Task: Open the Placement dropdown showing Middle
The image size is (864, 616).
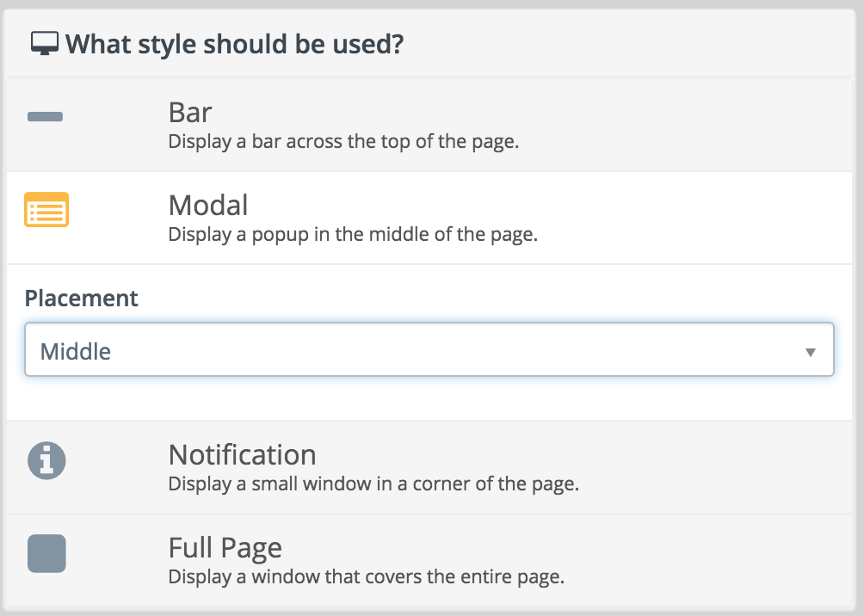Action: 429,350
